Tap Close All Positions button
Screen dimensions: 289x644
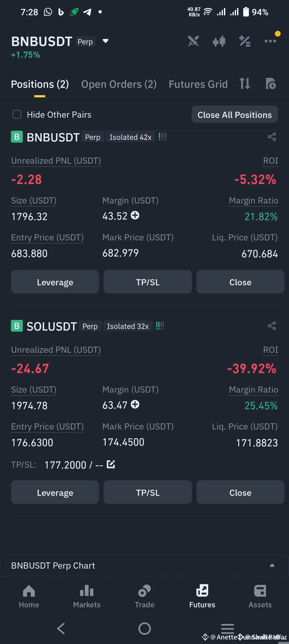[235, 114]
